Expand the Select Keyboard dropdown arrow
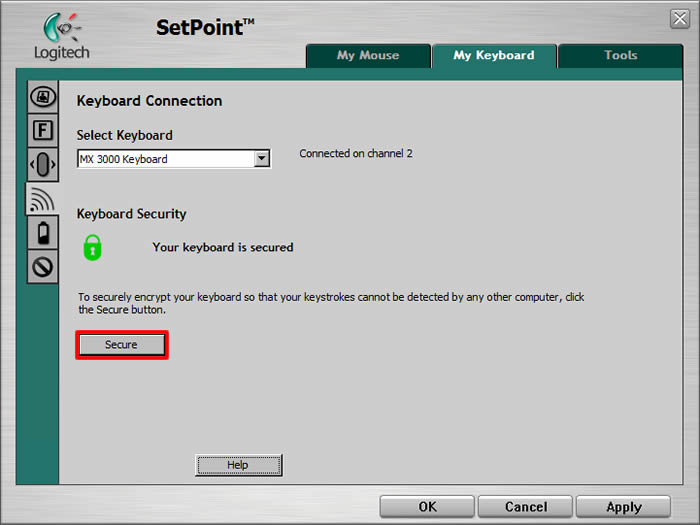The height and width of the screenshot is (525, 700). point(262,158)
